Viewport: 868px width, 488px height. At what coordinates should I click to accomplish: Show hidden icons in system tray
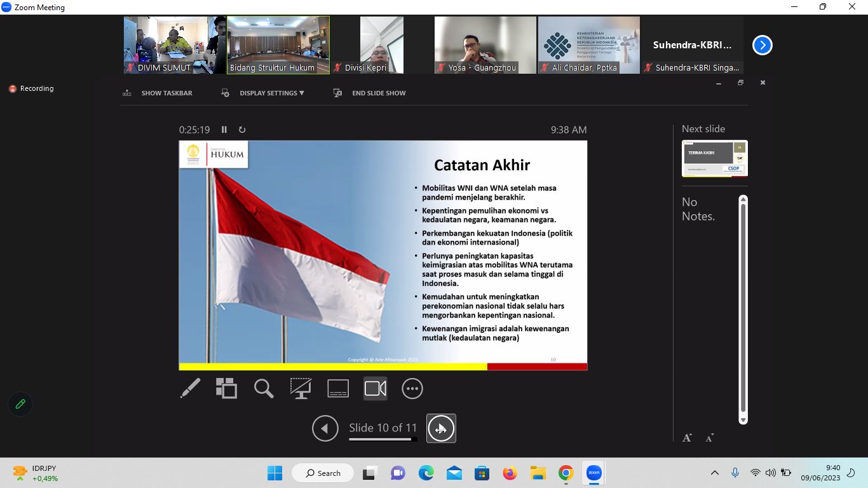pos(715,473)
